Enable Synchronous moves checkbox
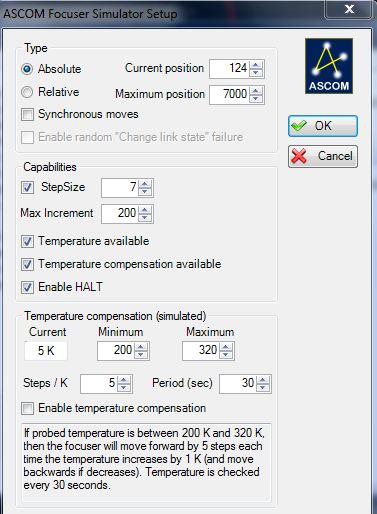Screen dimensions: 377x514 [27, 114]
